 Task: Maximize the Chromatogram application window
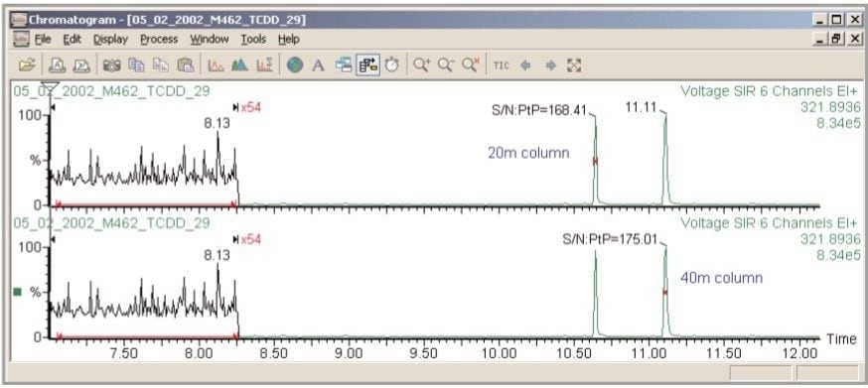click(x=836, y=21)
